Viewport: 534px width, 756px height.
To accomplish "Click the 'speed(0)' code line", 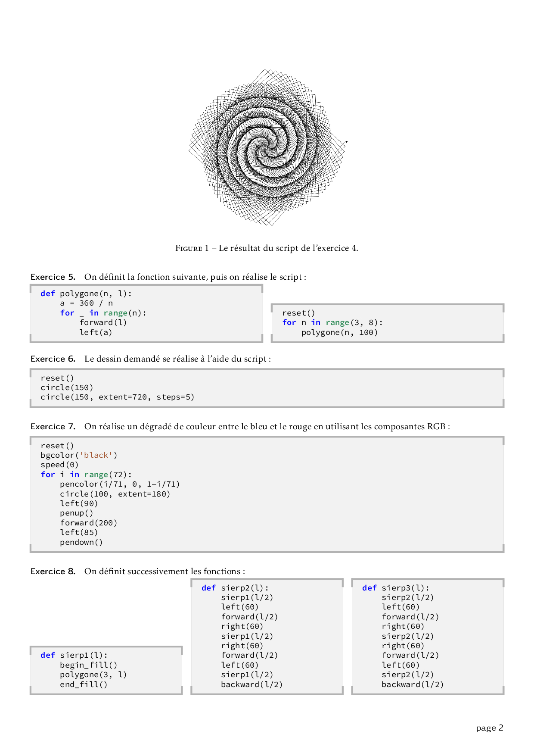I will (59, 465).
